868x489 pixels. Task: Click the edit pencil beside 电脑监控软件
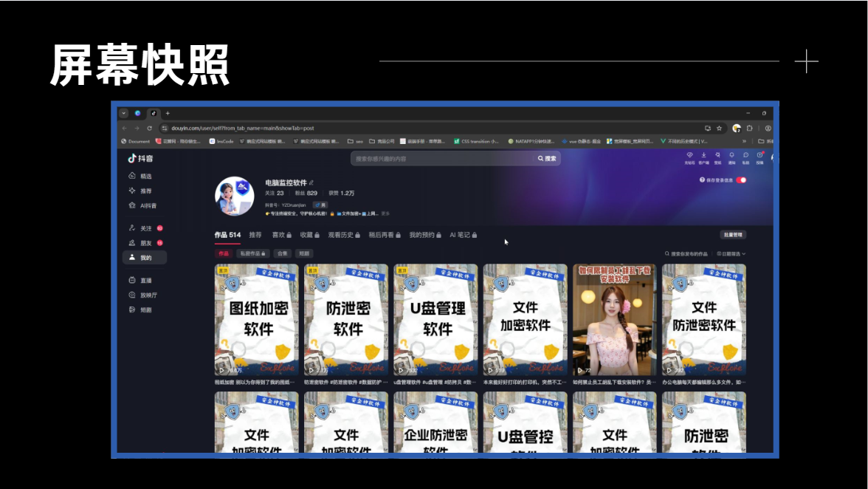point(311,182)
